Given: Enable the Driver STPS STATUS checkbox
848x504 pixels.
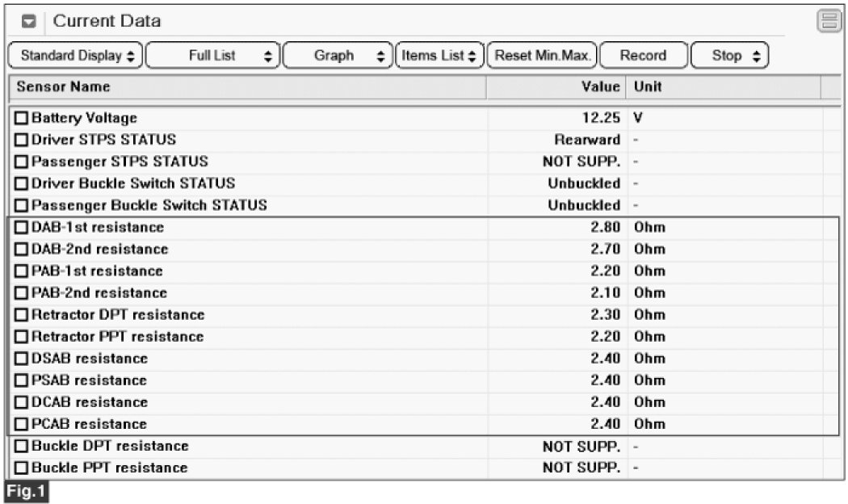Looking at the screenshot, I should pyautogui.click(x=21, y=141).
